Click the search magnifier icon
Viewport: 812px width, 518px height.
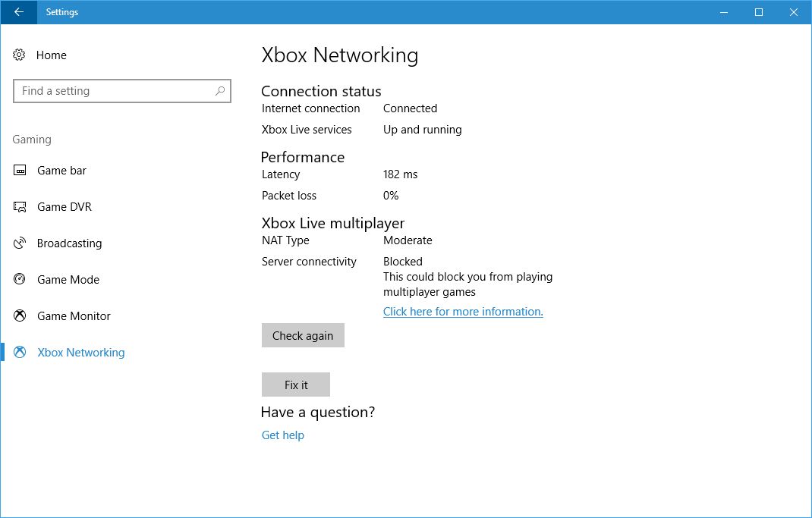219,91
